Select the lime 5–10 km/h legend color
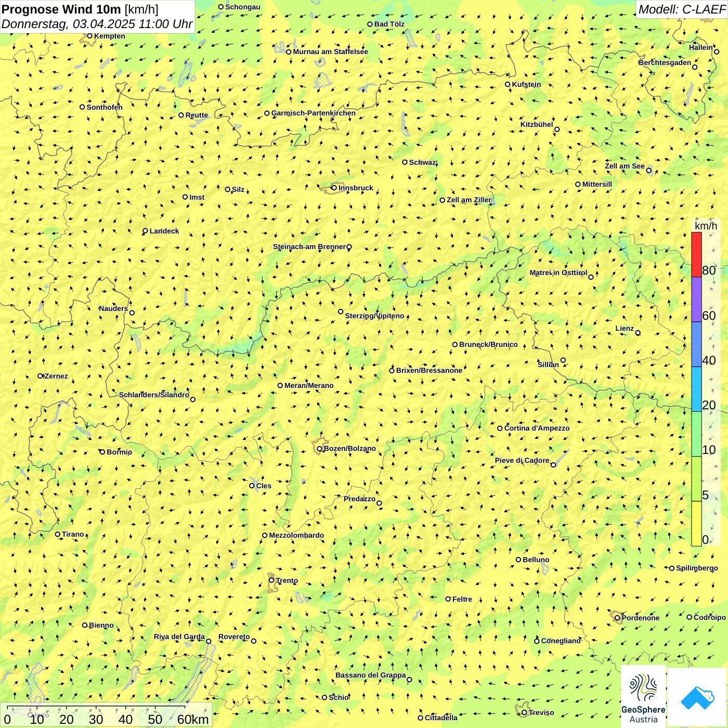 point(696,479)
